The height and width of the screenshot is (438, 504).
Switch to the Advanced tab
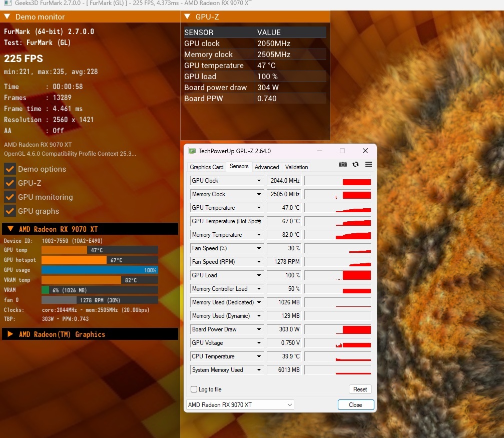point(267,167)
